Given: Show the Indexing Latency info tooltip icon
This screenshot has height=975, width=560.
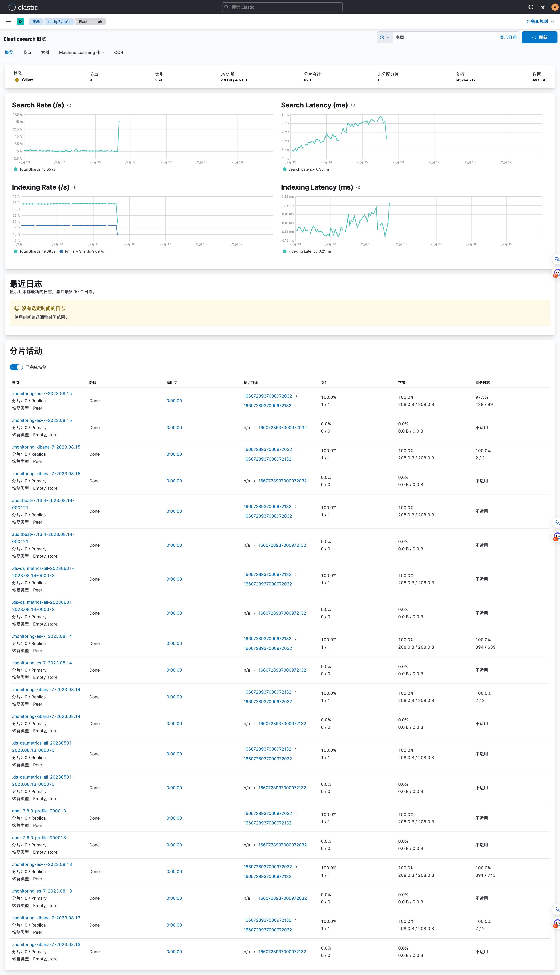Looking at the screenshot, I should pos(358,188).
